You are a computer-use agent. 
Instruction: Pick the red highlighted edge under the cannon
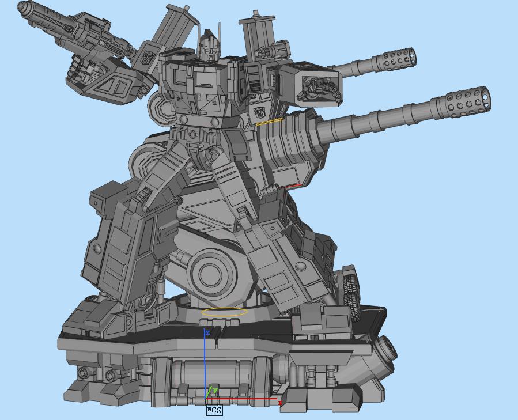pyautogui.click(x=293, y=186)
